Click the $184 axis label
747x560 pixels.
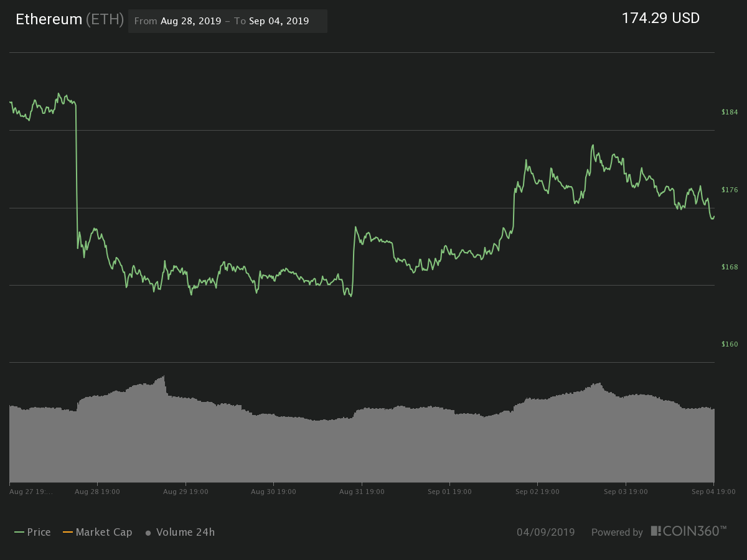(x=730, y=112)
